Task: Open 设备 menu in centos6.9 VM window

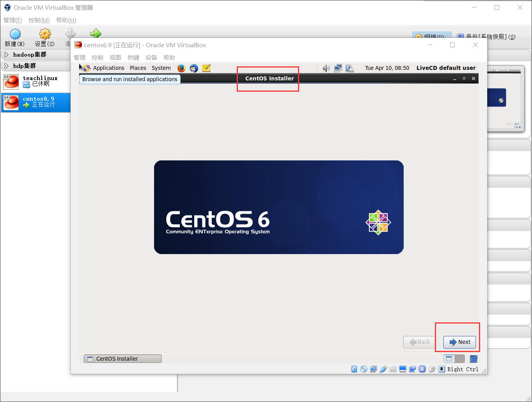Action: tap(151, 58)
